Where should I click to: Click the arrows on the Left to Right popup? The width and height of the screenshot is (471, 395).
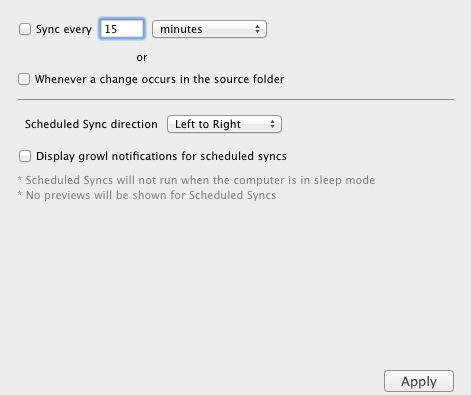pos(272,124)
